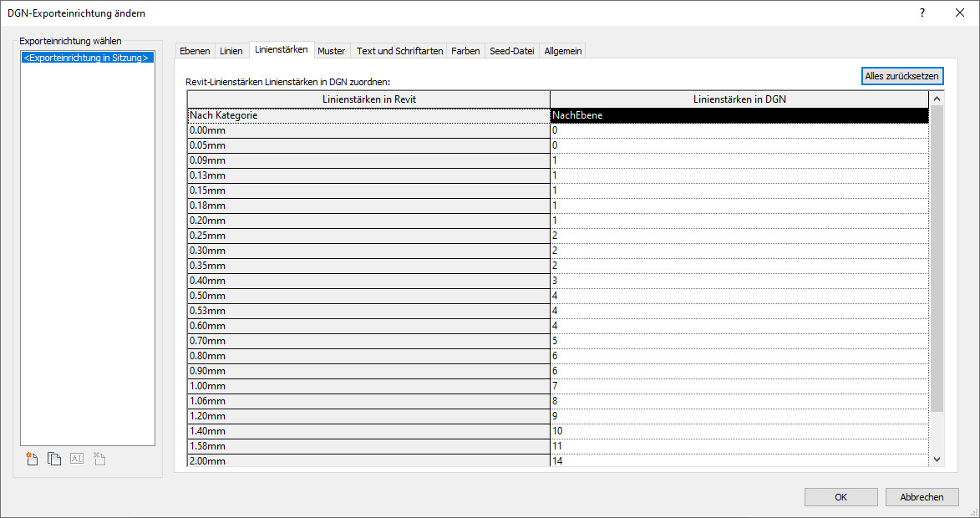
Task: Click the delete export setup icon
Action: coord(99,459)
